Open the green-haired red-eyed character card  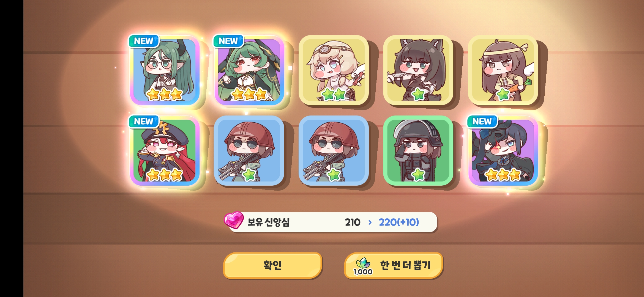point(249,70)
